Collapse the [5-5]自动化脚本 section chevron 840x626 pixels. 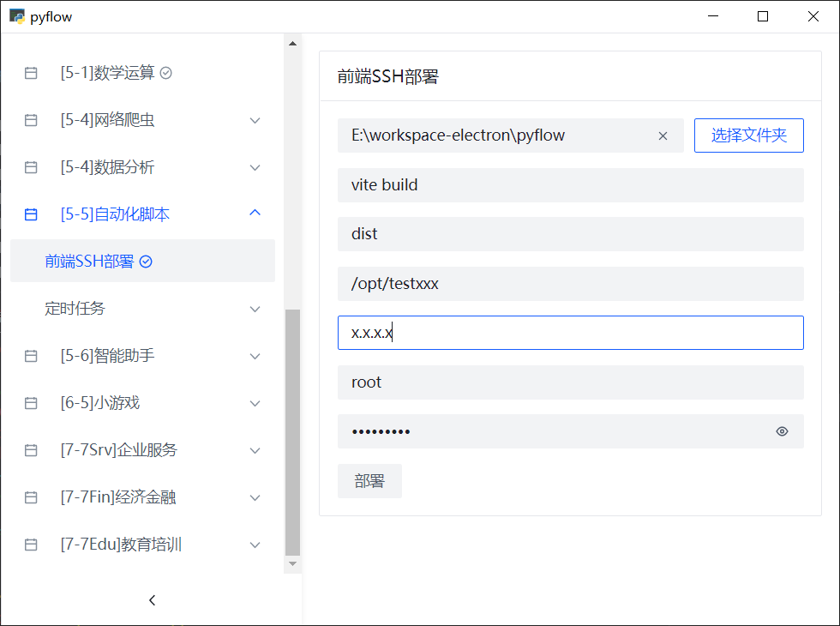(255, 214)
